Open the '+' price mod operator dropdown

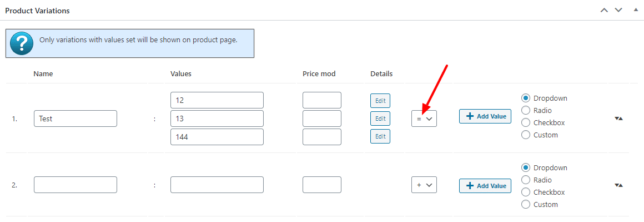click(424, 185)
